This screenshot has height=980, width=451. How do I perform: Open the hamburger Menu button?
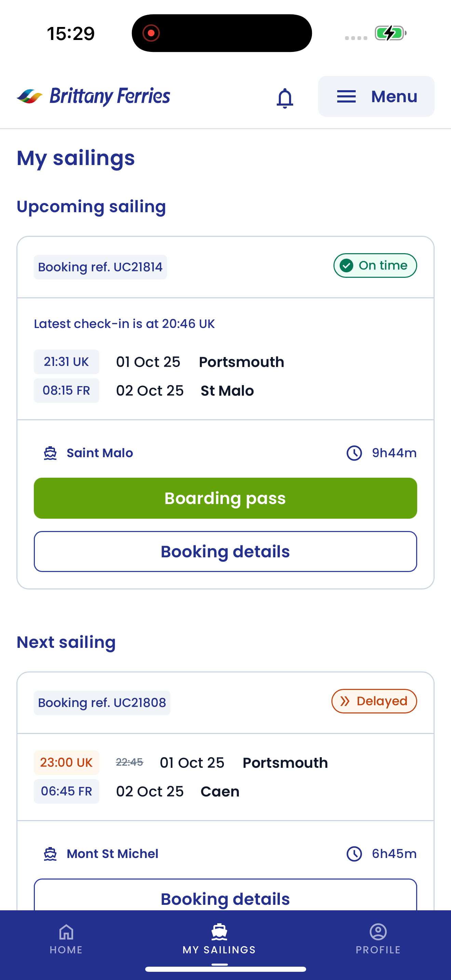[x=376, y=96]
